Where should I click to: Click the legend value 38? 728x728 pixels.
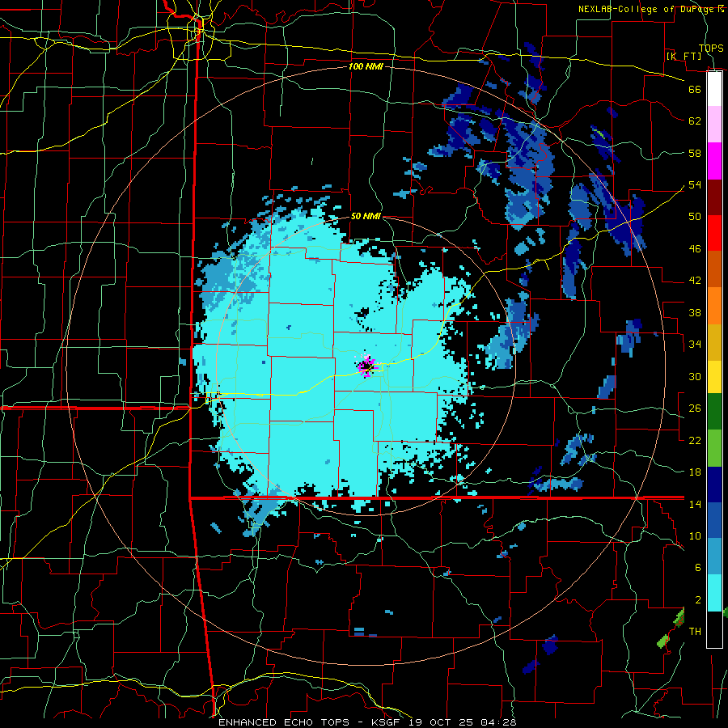[x=695, y=312]
